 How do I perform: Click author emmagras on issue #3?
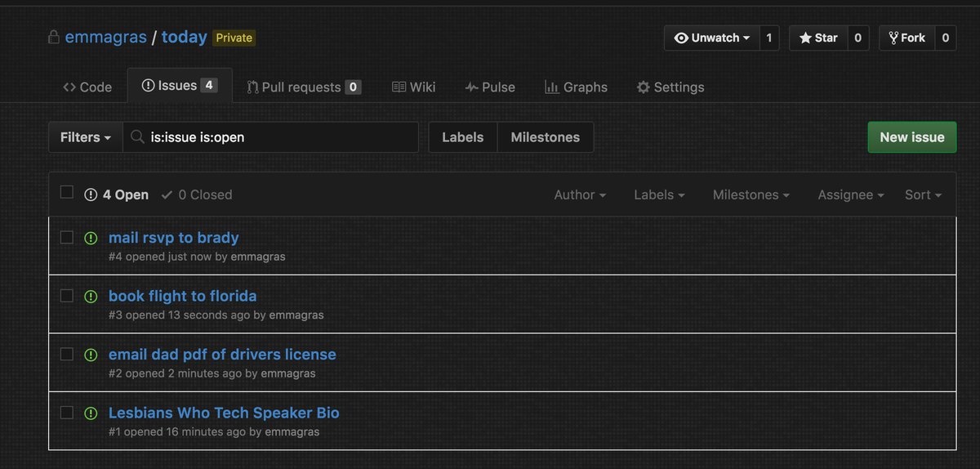tap(296, 315)
